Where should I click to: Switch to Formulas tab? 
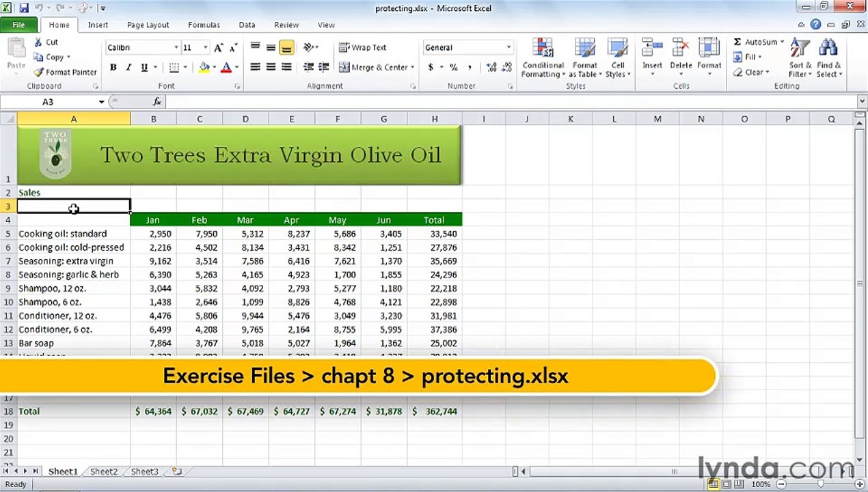[204, 25]
